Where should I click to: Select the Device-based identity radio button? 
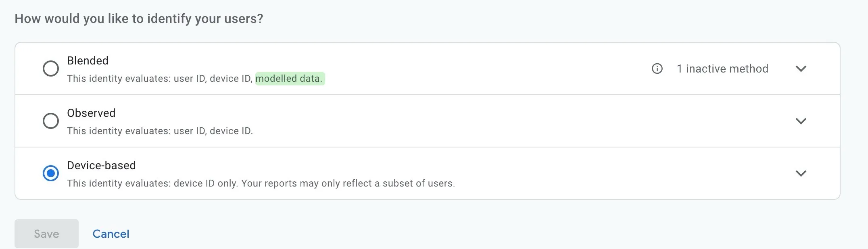click(x=51, y=173)
